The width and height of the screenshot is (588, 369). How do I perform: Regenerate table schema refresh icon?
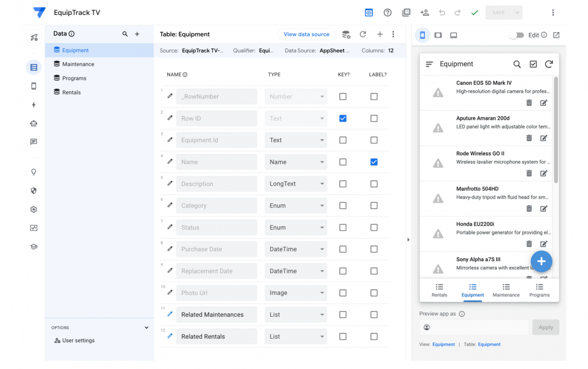(x=363, y=34)
